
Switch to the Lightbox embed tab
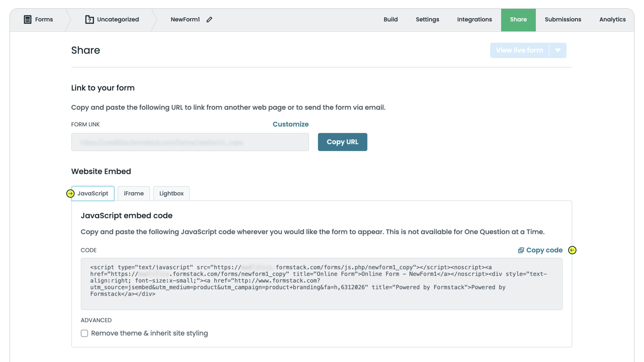coord(171,194)
